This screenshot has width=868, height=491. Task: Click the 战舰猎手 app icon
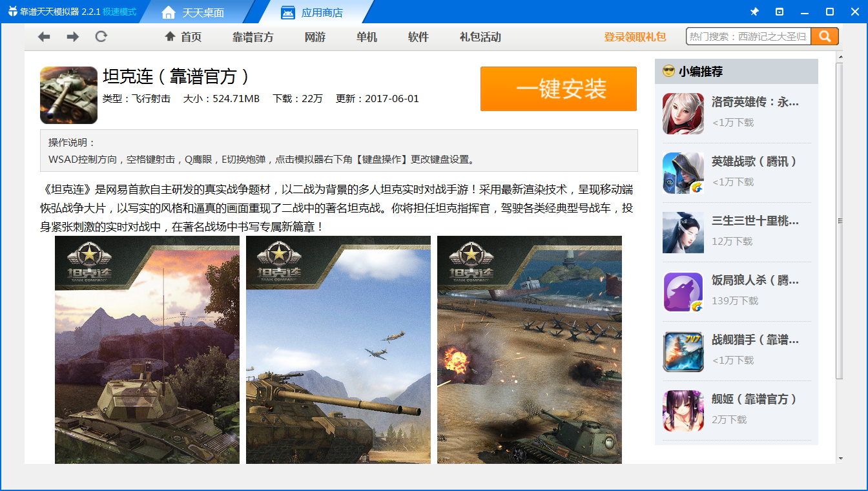click(683, 351)
